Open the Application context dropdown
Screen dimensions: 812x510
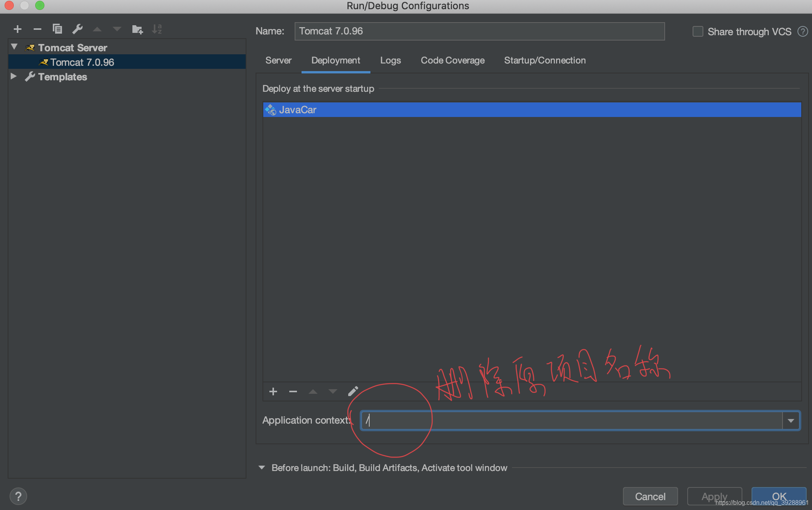click(791, 421)
